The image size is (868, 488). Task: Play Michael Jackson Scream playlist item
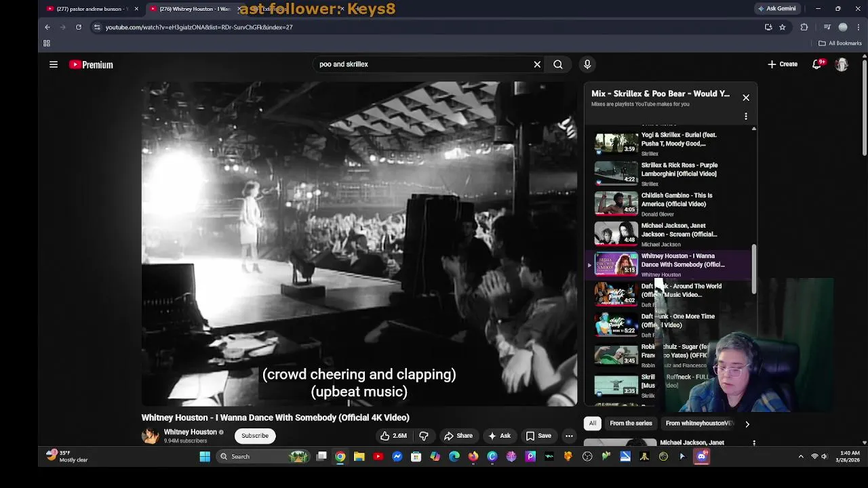[668, 234]
